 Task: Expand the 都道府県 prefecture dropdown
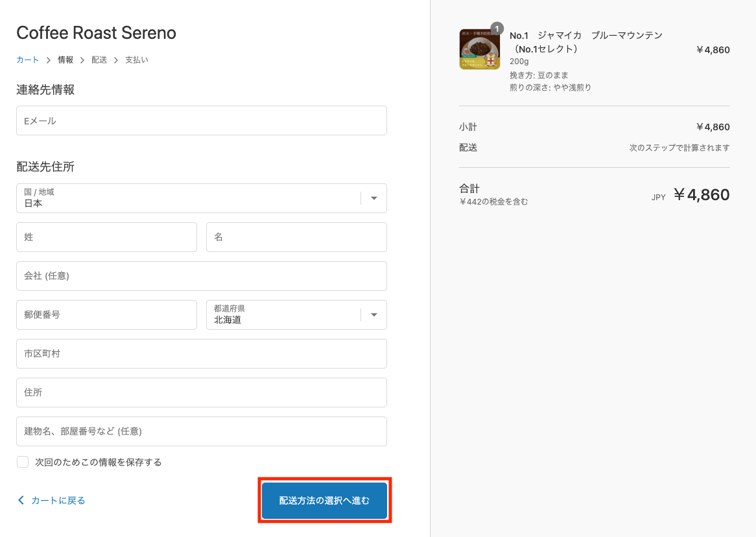pos(296,315)
